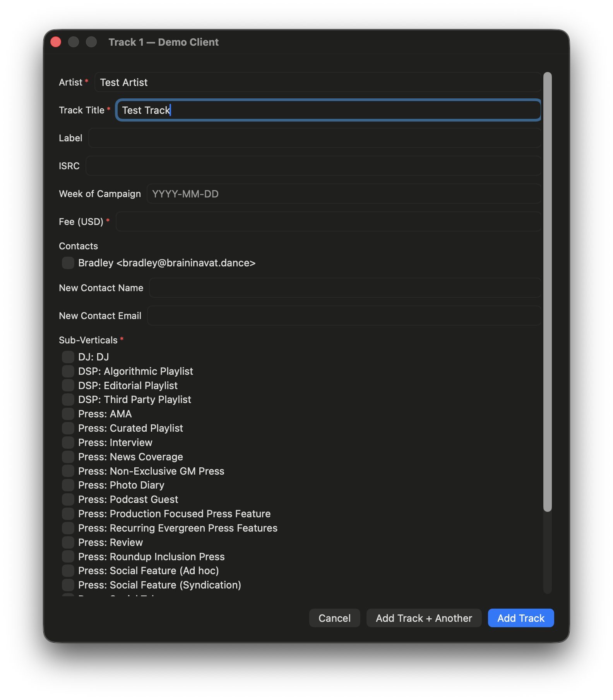Close the Track 1 dialog window

56,42
